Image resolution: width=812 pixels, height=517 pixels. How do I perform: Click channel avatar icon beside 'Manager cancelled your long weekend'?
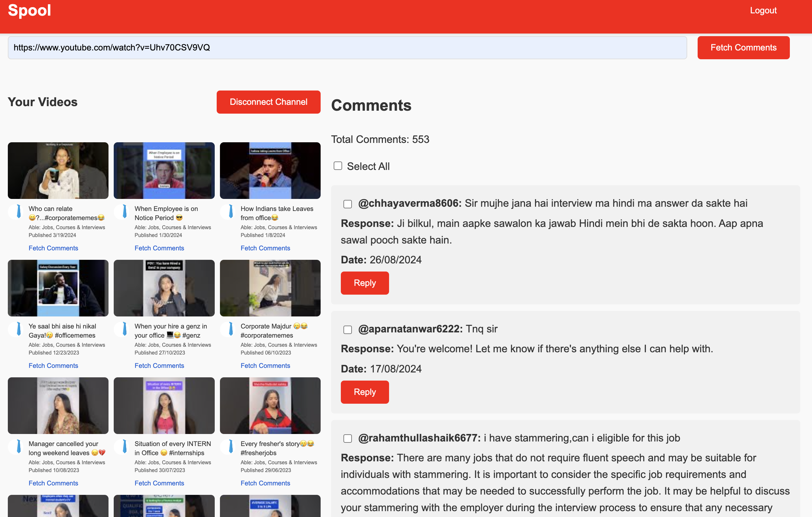coord(16,447)
